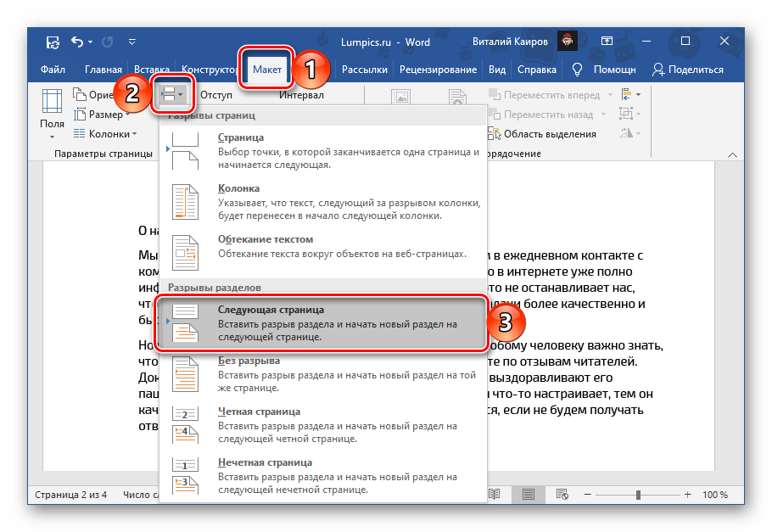Open the Undo history dropdown arrow
This screenshot has width=772, height=532.
point(90,42)
